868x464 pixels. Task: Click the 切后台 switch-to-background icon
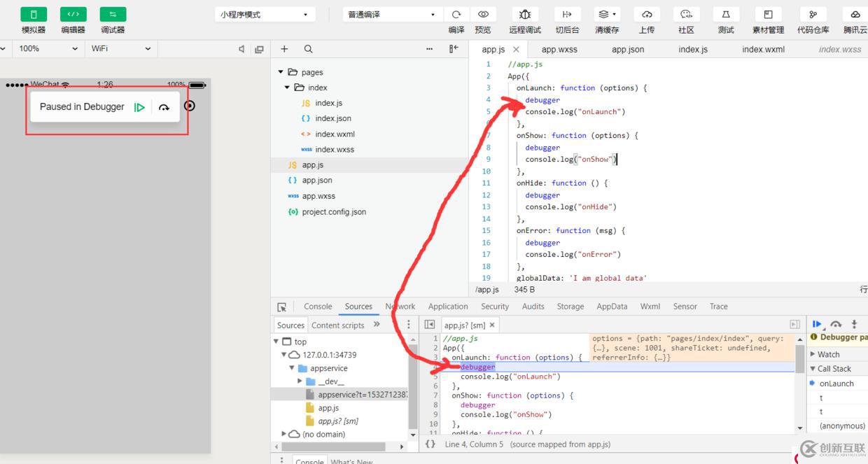click(x=567, y=14)
